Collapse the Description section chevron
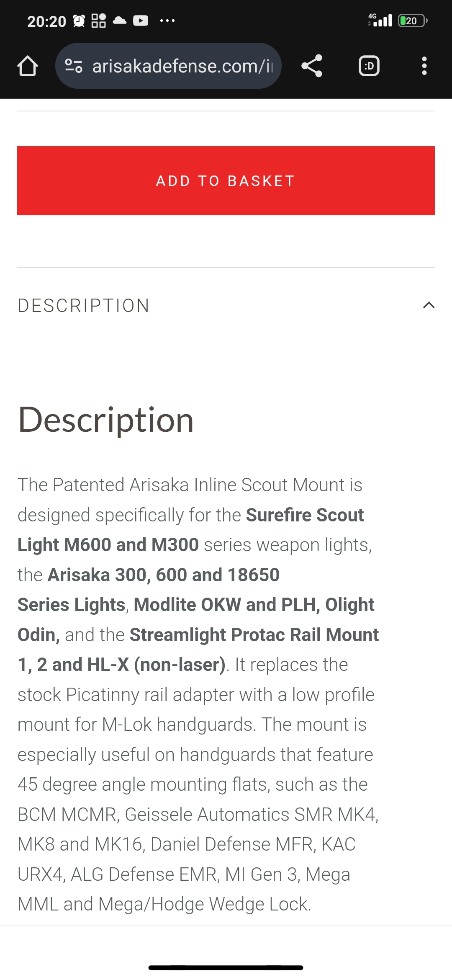This screenshot has height=980, width=452. [429, 305]
